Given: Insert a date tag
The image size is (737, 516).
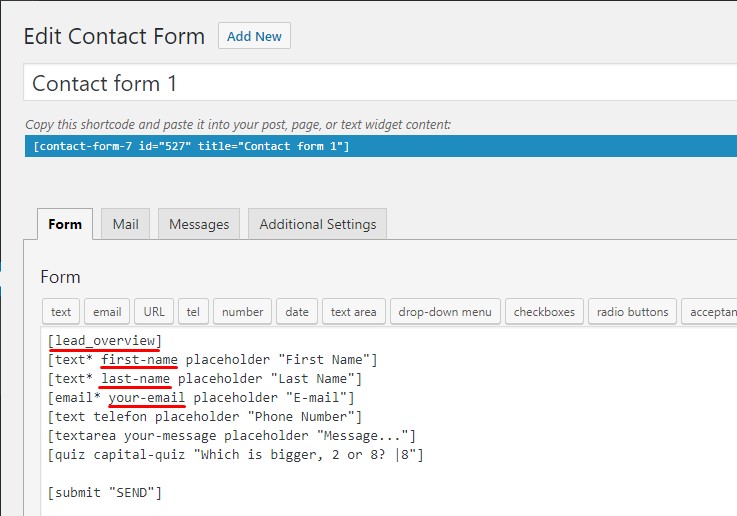Looking at the screenshot, I should click(297, 312).
